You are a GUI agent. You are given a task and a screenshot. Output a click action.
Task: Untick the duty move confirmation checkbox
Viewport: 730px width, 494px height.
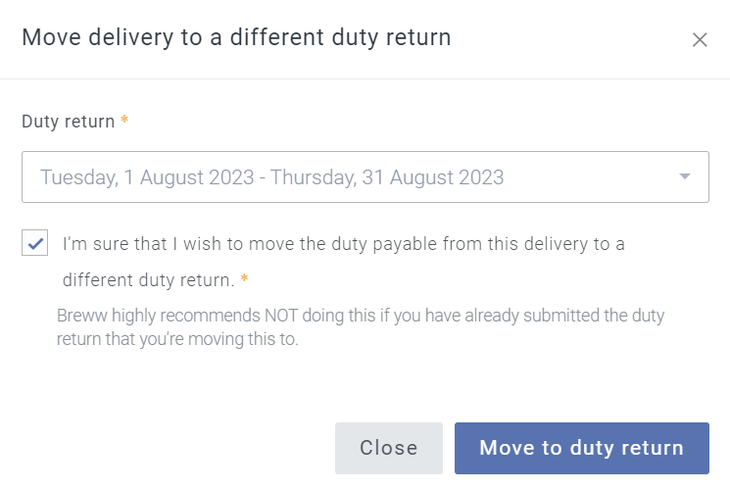tap(35, 243)
